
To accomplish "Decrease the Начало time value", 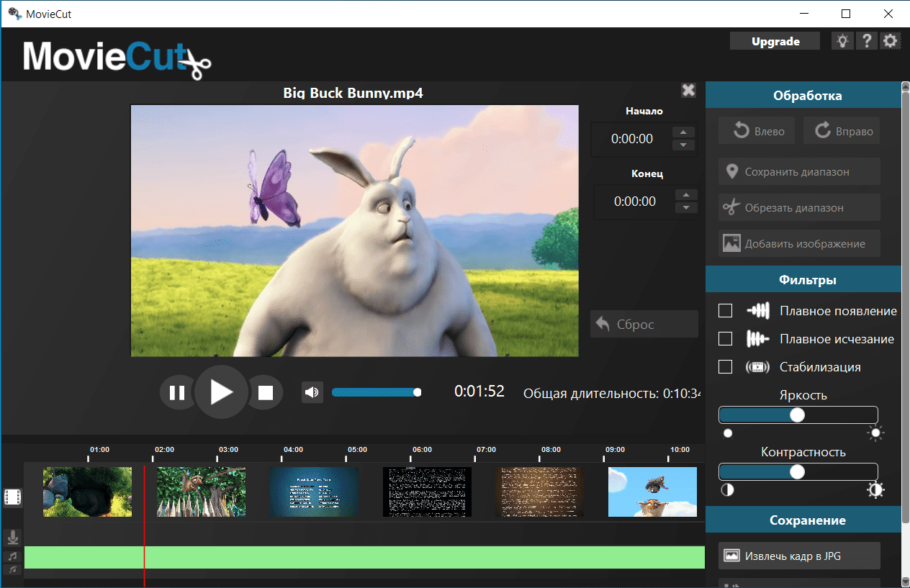I will pyautogui.click(x=683, y=145).
